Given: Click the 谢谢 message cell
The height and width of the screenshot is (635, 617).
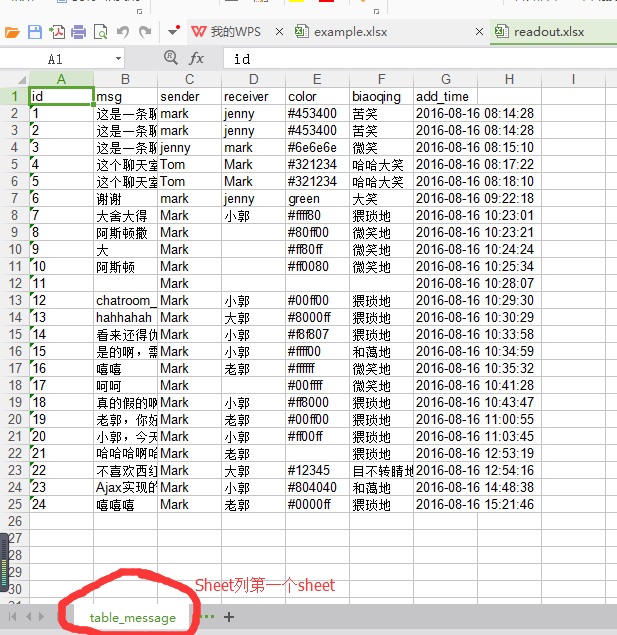Looking at the screenshot, I should coord(126,199).
